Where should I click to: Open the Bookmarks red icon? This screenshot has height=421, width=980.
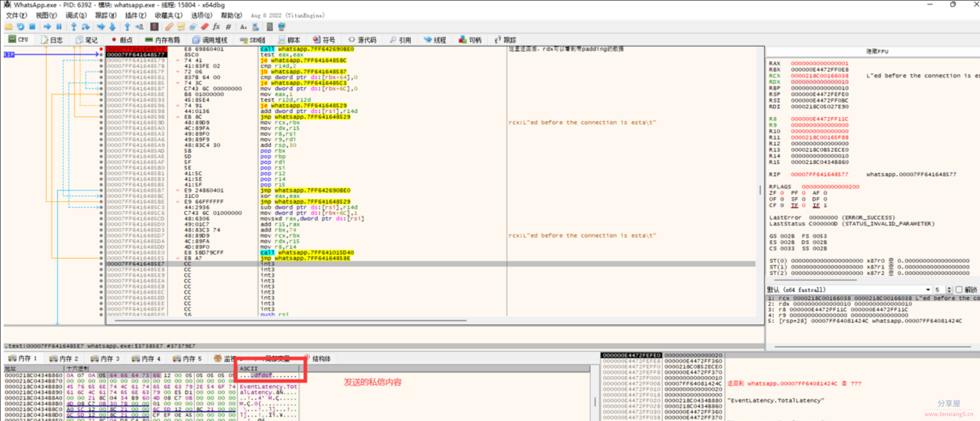click(205, 27)
